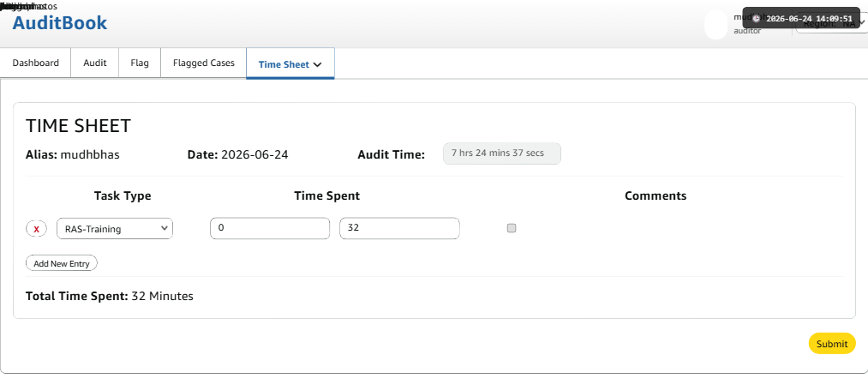This screenshot has height=391, width=868.
Task: Select the Total Time Spent 32 Minutes text
Action: click(110, 297)
